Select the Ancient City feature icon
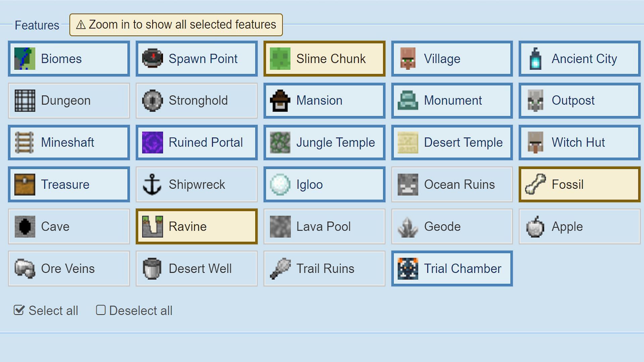This screenshot has height=362, width=644. coord(535,58)
